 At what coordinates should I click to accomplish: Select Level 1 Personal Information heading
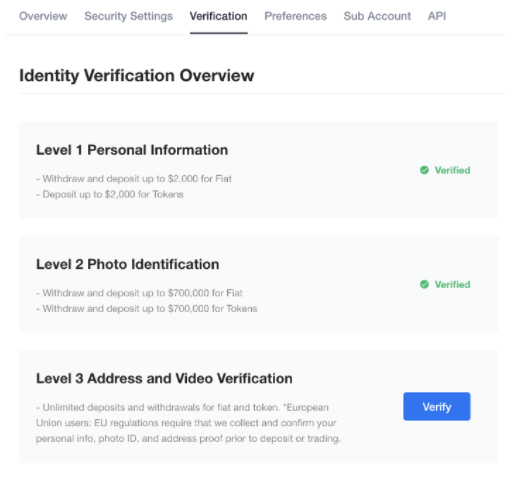point(132,150)
